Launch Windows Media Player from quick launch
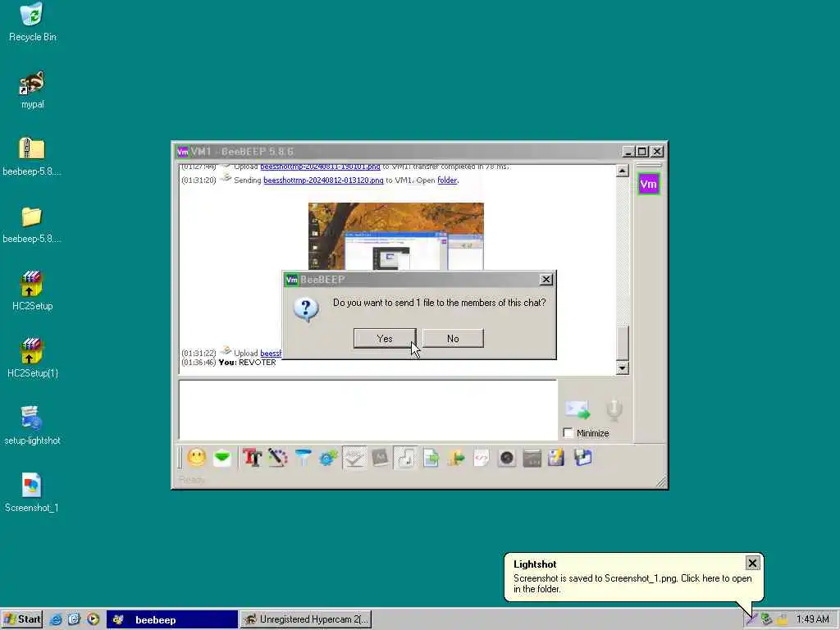 [94, 619]
